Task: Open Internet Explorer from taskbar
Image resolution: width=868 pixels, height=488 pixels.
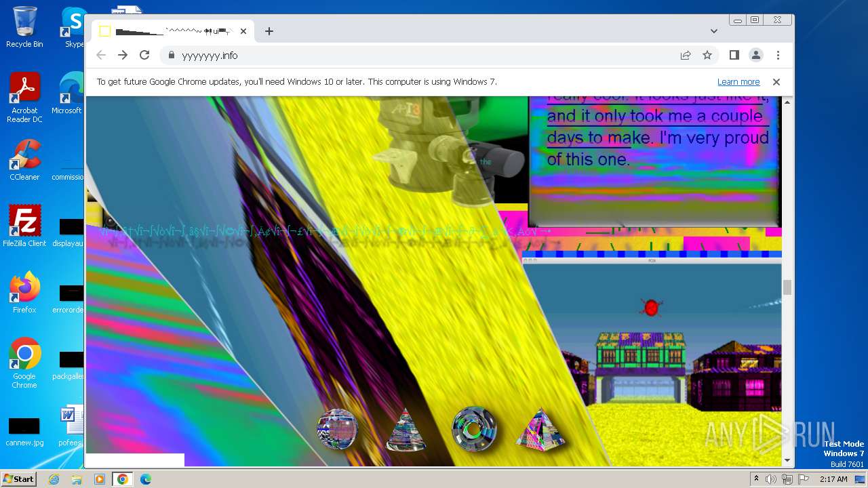Action: click(54, 479)
